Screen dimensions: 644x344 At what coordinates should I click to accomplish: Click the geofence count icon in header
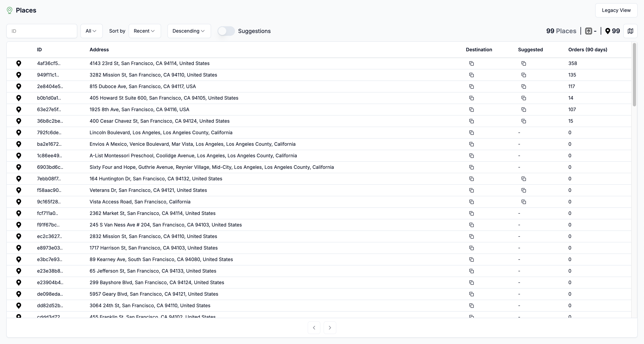coord(588,31)
